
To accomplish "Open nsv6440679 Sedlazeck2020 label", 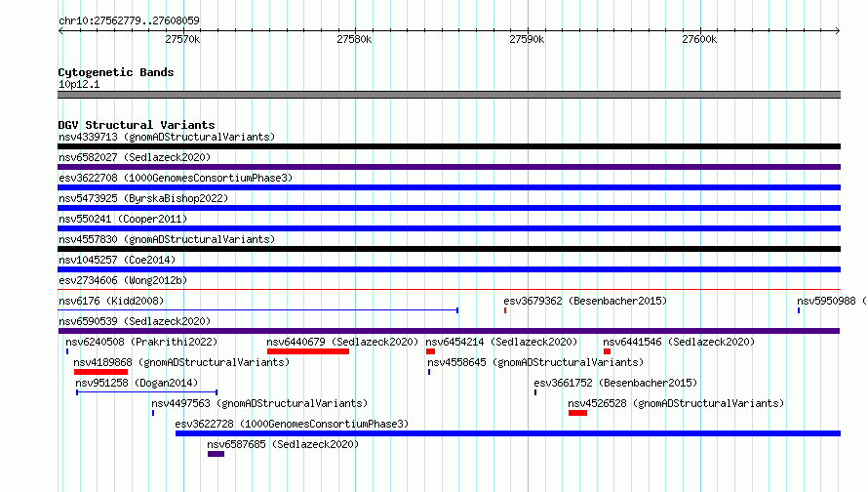I will pos(342,342).
